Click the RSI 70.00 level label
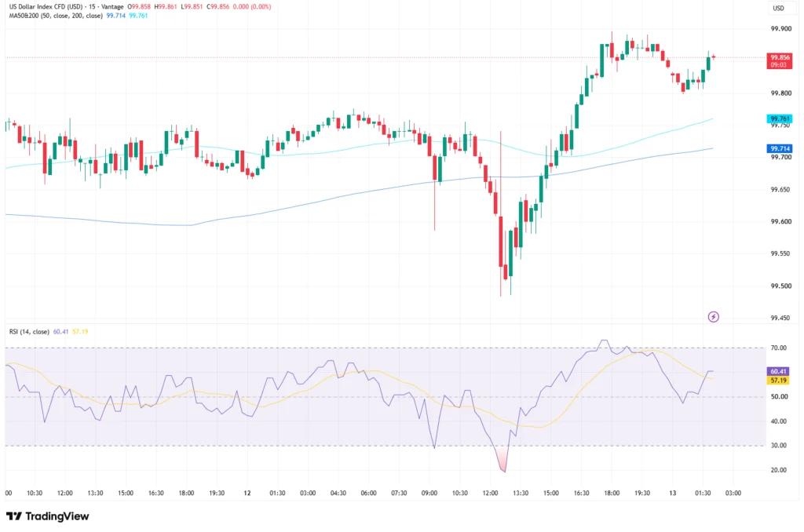The image size is (804, 532). (x=778, y=348)
